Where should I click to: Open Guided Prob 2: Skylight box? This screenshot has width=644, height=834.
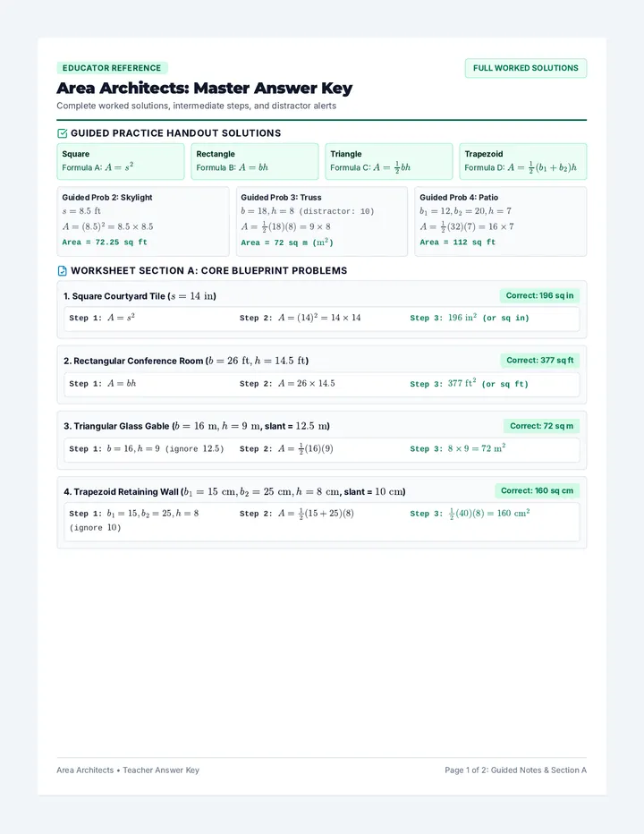pos(143,221)
